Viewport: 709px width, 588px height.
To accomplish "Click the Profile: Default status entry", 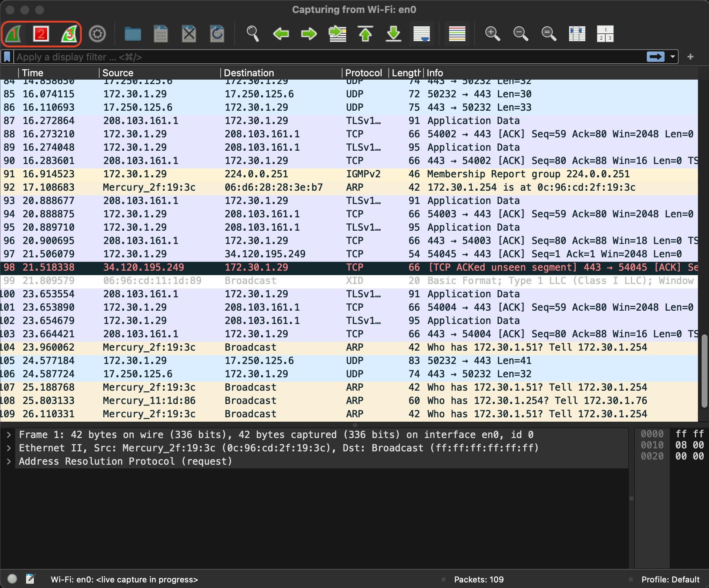I will pos(670,579).
